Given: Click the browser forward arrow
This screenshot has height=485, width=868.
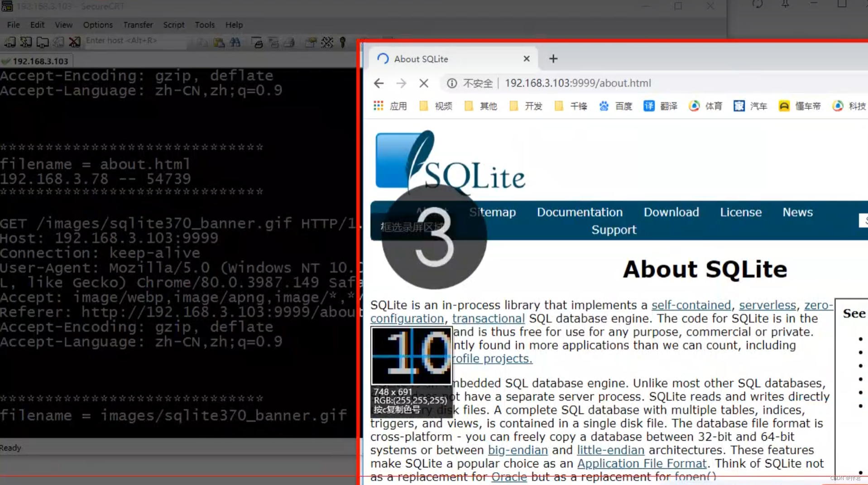Looking at the screenshot, I should coord(401,83).
